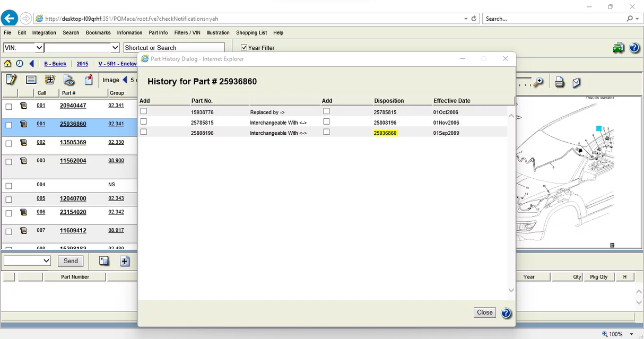Open the Part Info menu
The width and height of the screenshot is (644, 339).
158,33
